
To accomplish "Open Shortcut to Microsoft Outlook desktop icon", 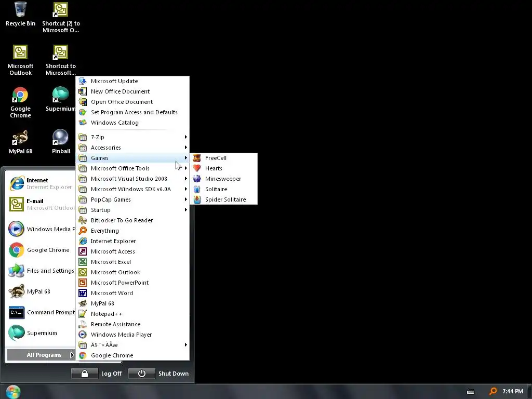I will [61, 60].
